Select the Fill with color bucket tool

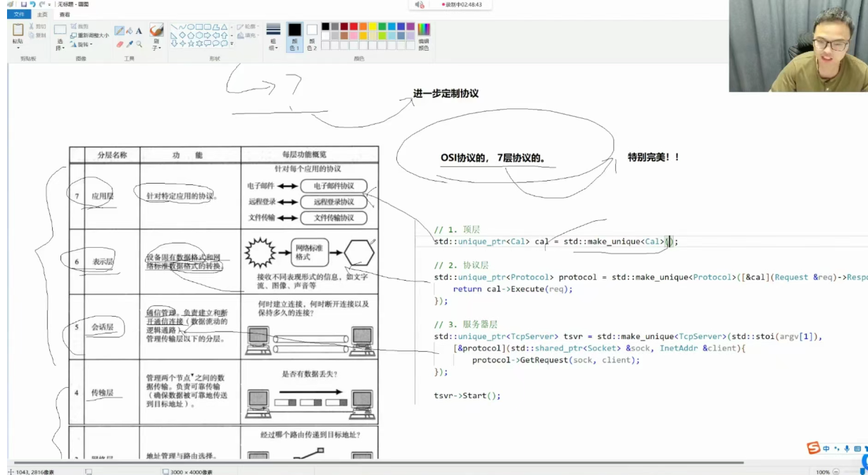(x=129, y=31)
